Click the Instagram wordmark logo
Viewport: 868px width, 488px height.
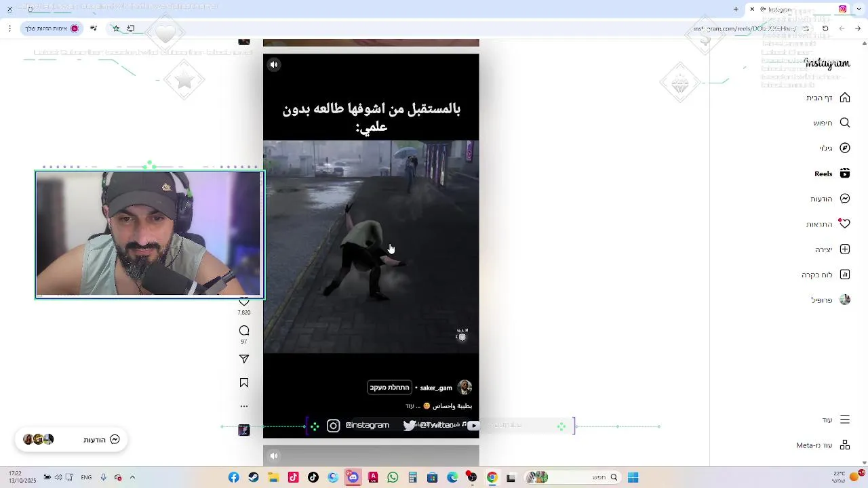(x=827, y=64)
